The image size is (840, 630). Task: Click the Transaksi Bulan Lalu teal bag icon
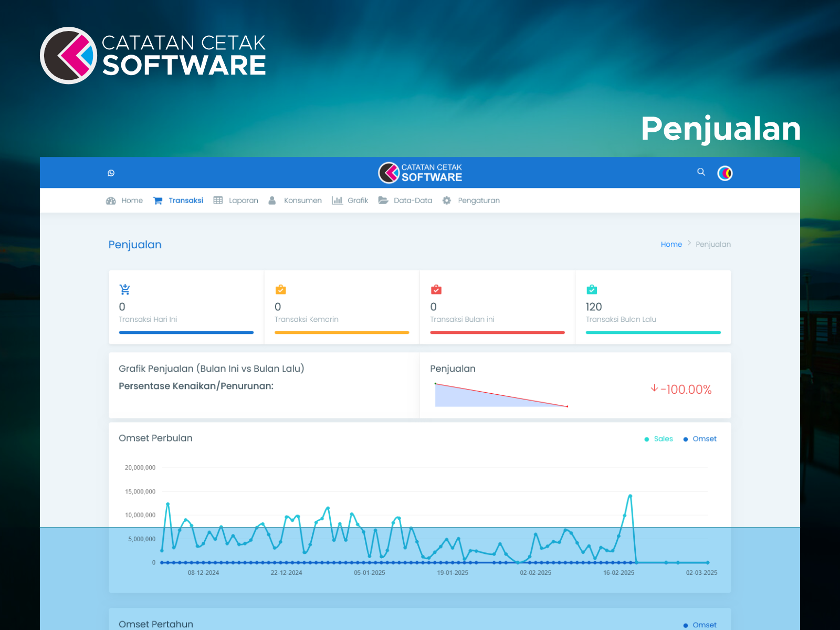pyautogui.click(x=592, y=289)
